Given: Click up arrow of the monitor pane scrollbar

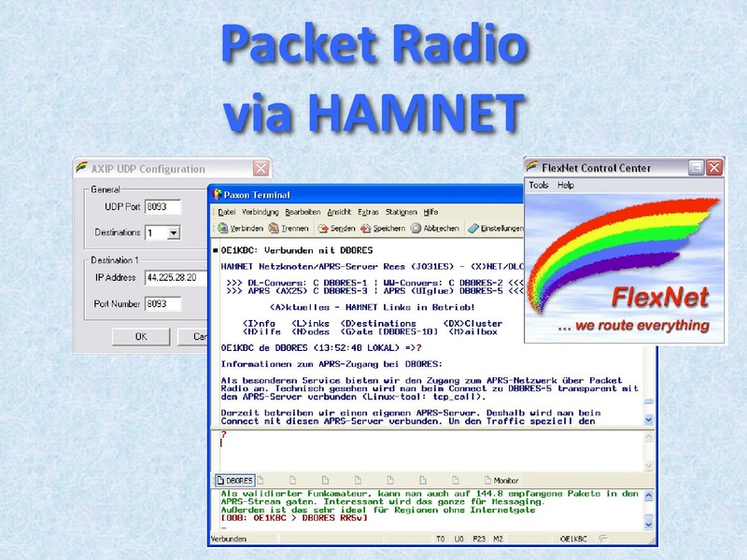Looking at the screenshot, I should [648, 496].
